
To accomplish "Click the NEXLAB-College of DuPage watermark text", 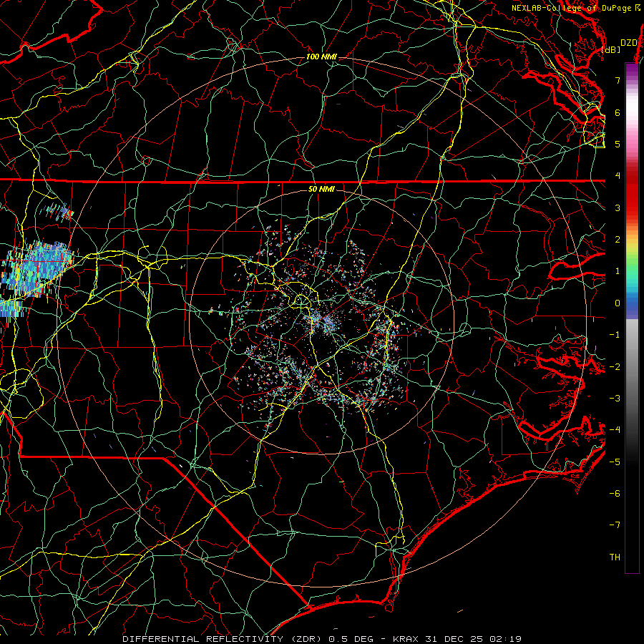I will pos(576,8).
